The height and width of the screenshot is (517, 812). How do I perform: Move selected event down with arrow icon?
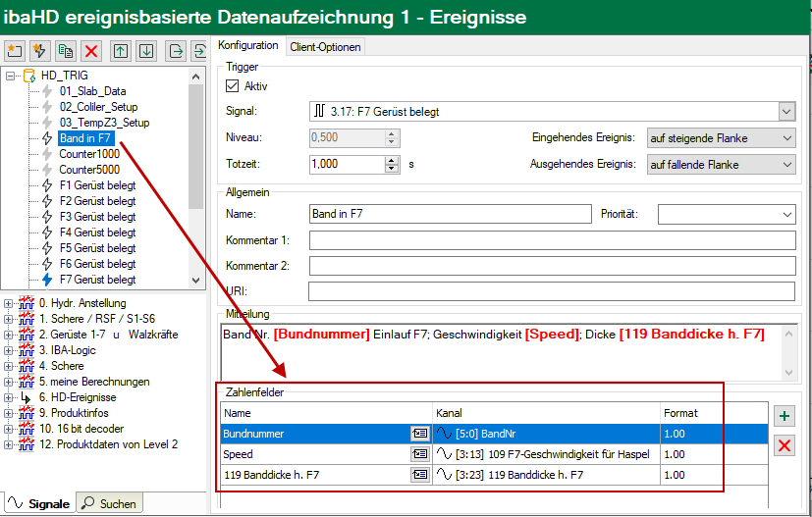point(145,50)
